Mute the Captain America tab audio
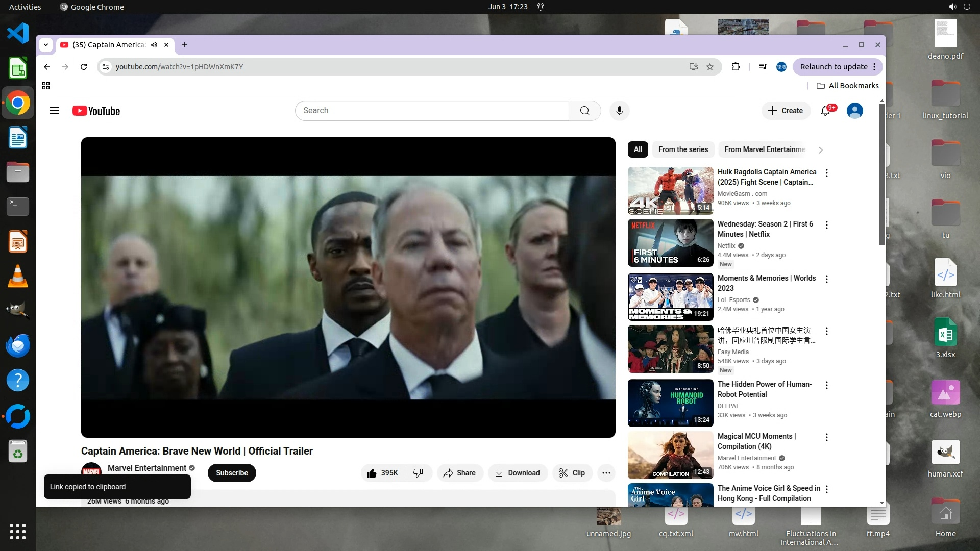Screen dimensions: 980x551 (154, 45)
